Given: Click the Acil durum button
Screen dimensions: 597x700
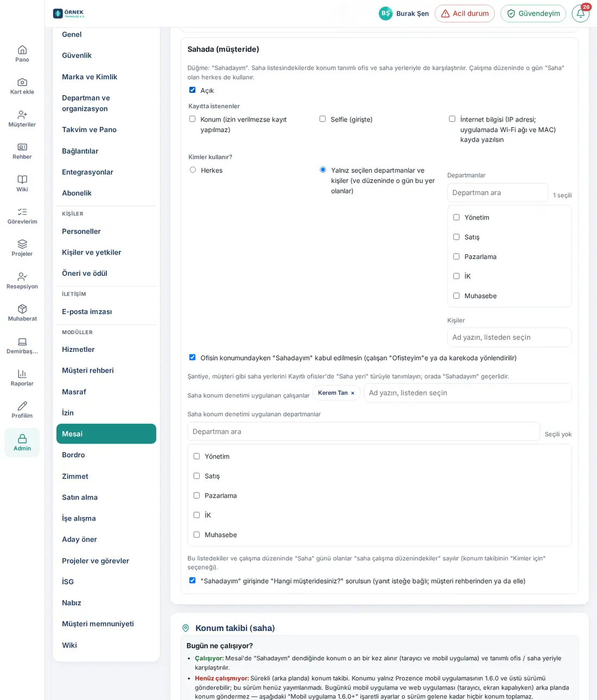Looking at the screenshot, I should coord(465,14).
